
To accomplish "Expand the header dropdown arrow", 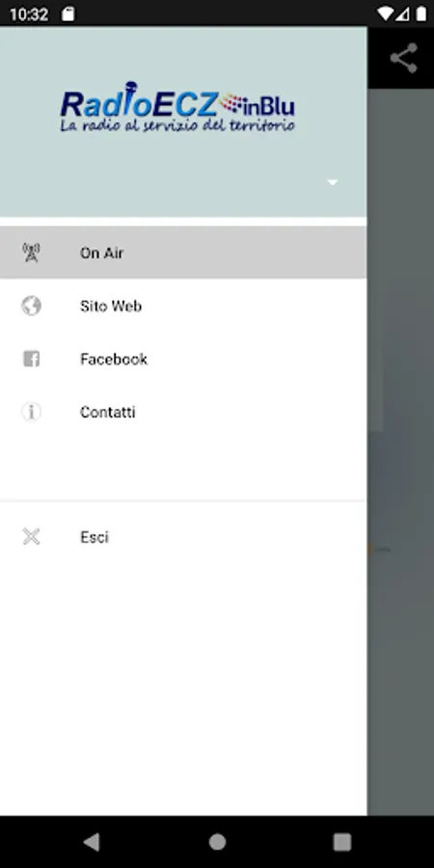I will pyautogui.click(x=332, y=182).
